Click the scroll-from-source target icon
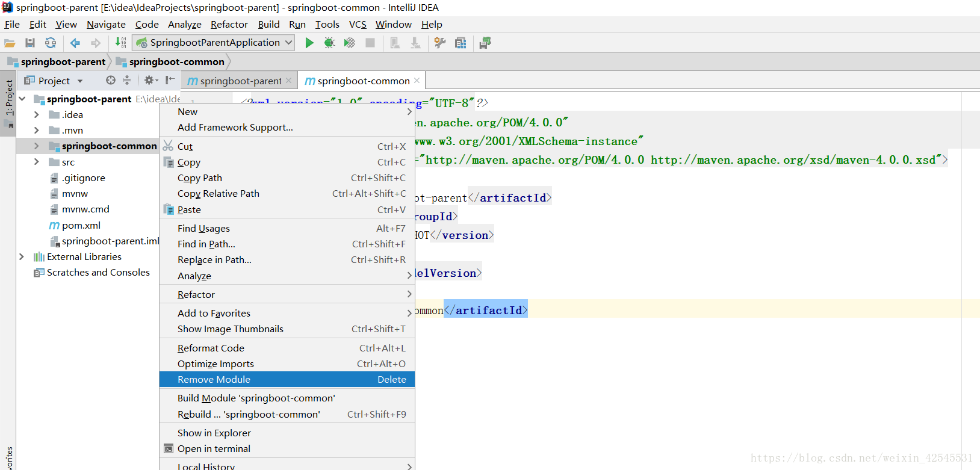 111,80
